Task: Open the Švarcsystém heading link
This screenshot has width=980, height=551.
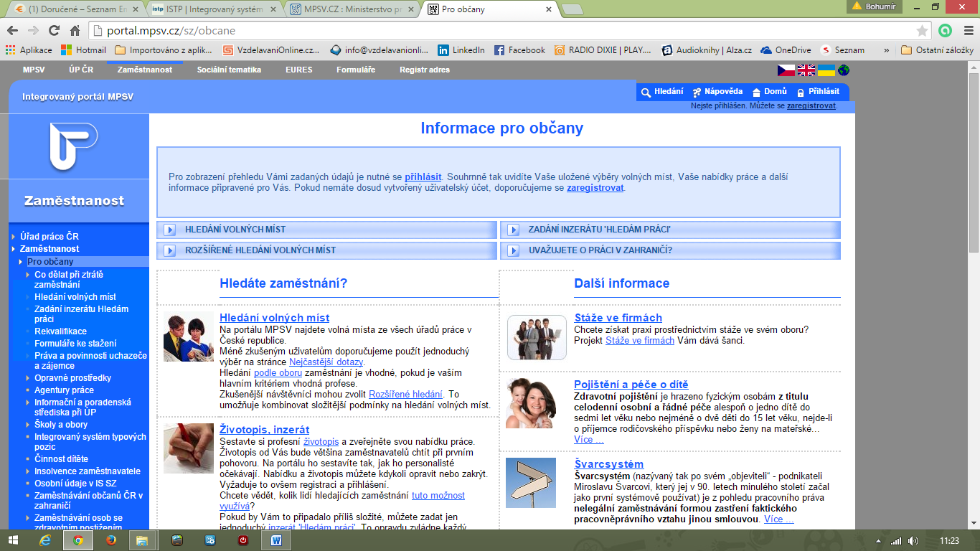Action: click(x=609, y=464)
